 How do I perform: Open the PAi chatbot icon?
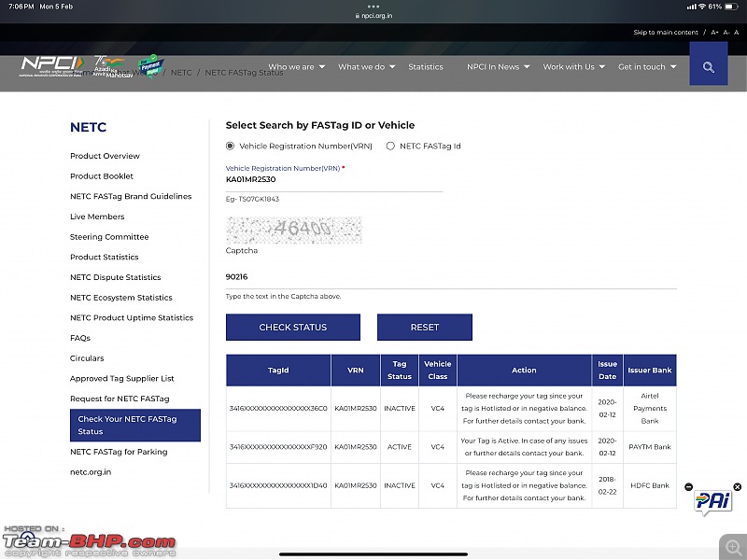[713, 503]
